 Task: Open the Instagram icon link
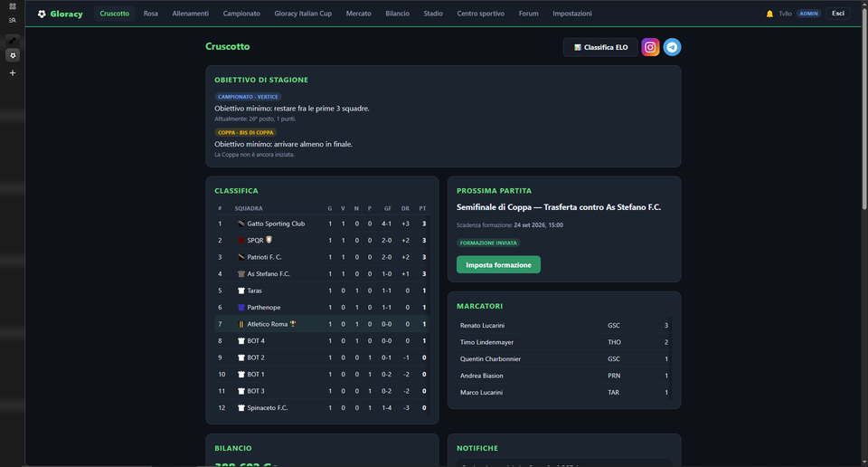click(x=650, y=47)
